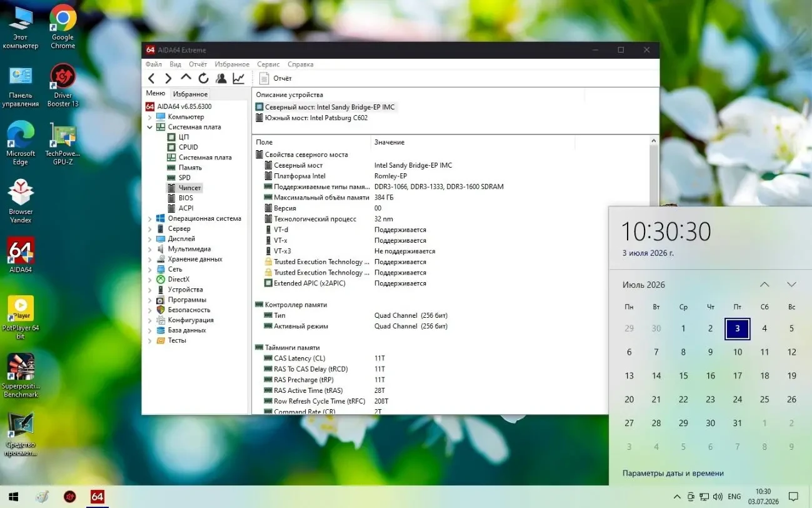Collapse the Системная плата tree node
The width and height of the screenshot is (812, 508).
[150, 127]
